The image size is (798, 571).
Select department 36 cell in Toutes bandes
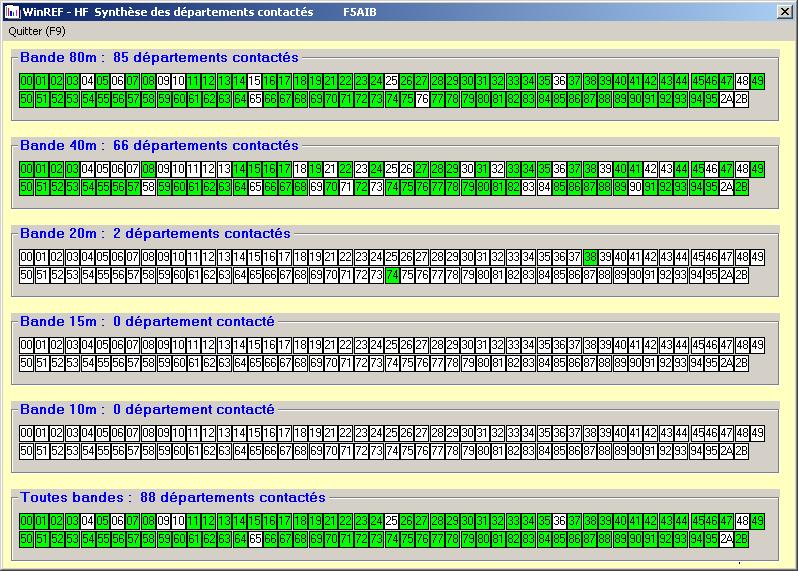click(559, 521)
